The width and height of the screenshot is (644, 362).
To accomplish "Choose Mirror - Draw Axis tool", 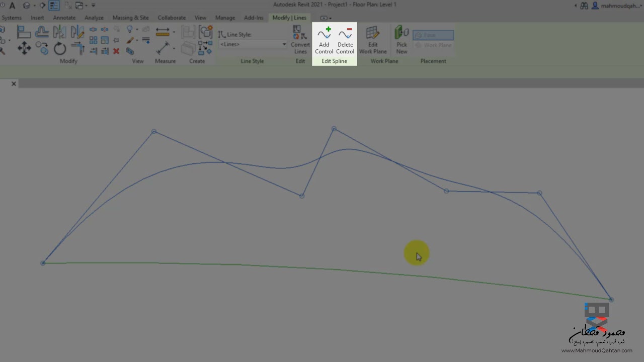I will 77,32.
